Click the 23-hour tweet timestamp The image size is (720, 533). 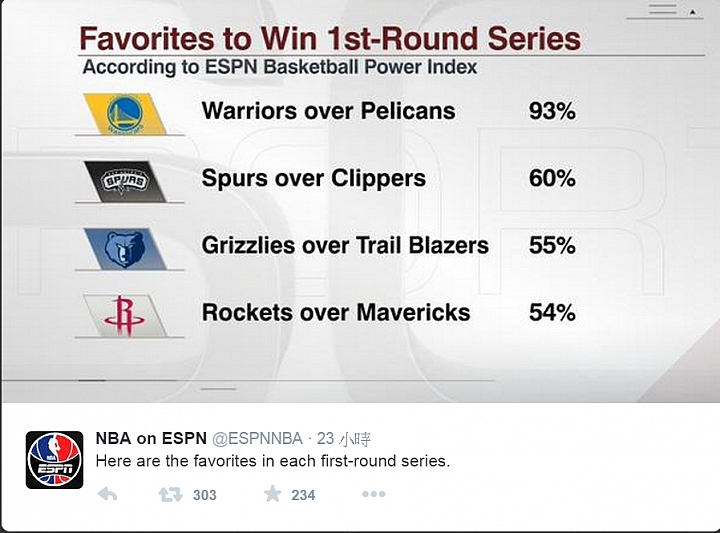343,439
